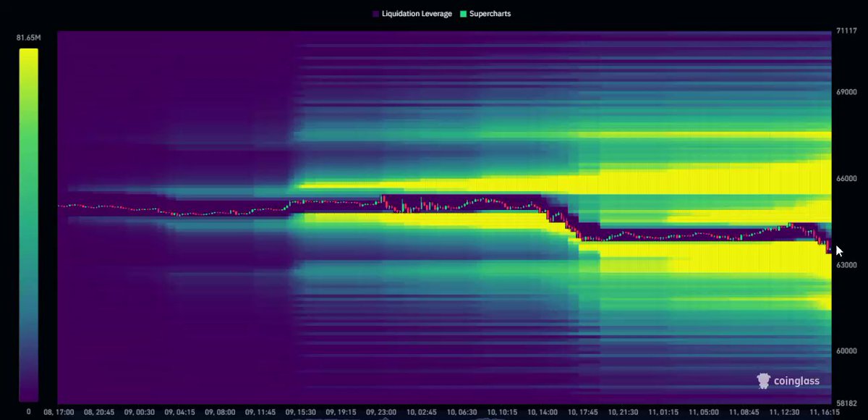Select the "09, 15:30" time axis label
This screenshot has width=868, height=420.
click(x=302, y=411)
